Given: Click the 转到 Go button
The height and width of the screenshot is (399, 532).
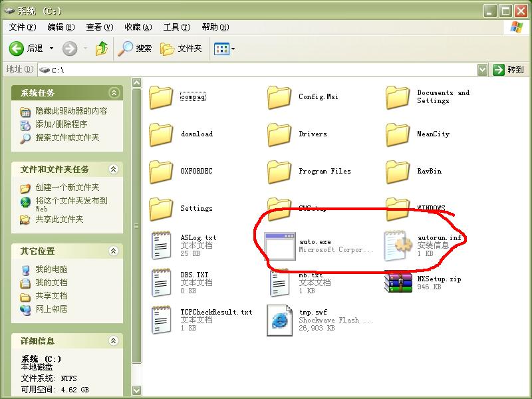Looking at the screenshot, I should 508,70.
